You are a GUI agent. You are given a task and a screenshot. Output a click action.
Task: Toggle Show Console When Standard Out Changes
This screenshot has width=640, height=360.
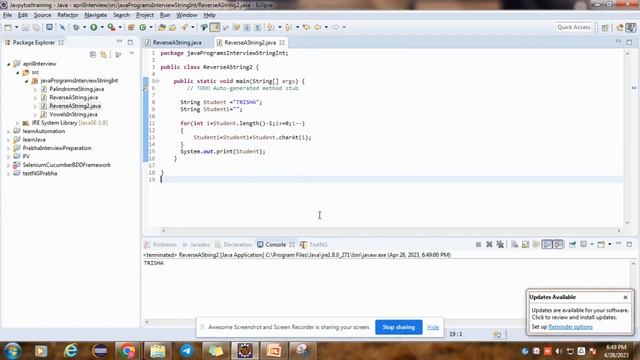pos(547,244)
